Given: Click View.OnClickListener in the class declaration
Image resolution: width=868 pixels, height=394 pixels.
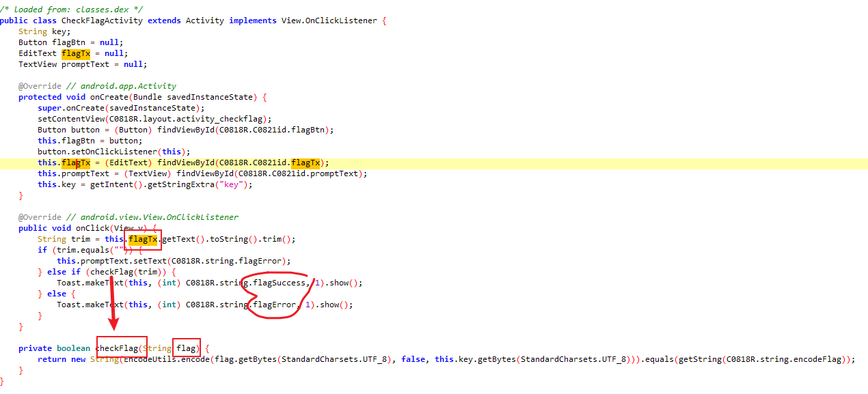Looking at the screenshot, I should [329, 20].
